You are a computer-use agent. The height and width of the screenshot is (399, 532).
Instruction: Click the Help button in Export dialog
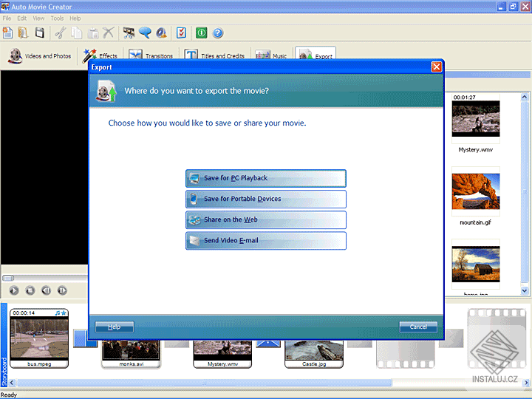point(115,327)
